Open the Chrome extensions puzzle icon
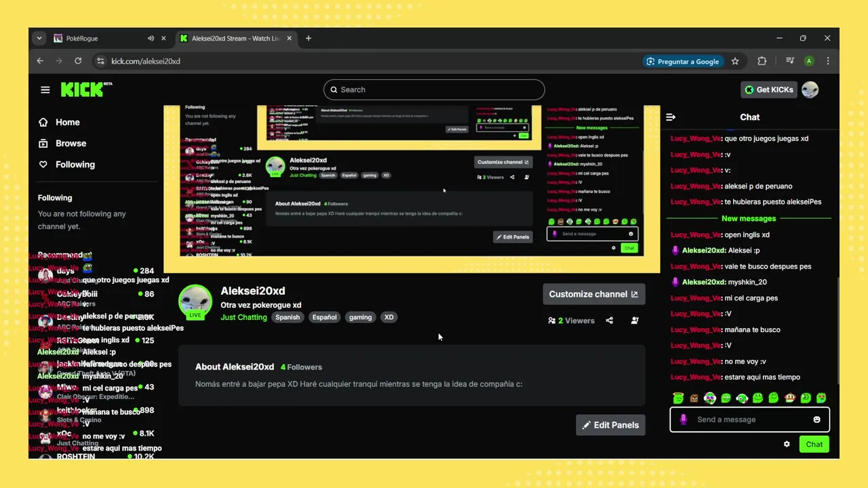Screen dimensions: 868x488 (x=762, y=61)
